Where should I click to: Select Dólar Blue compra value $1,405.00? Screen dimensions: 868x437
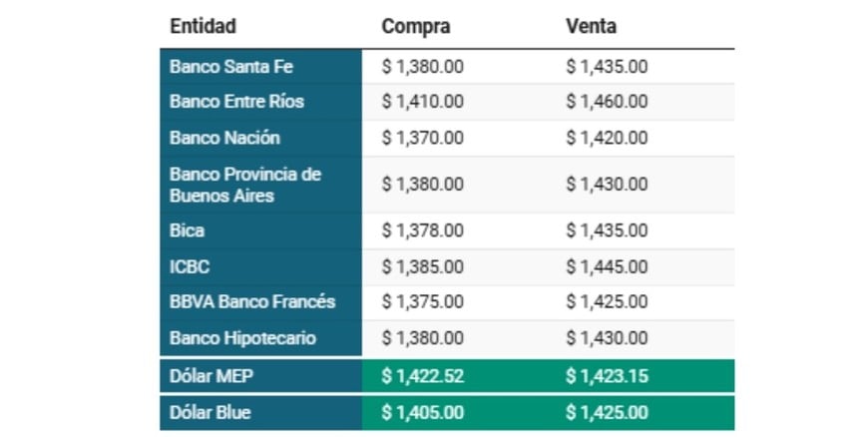coord(423,412)
